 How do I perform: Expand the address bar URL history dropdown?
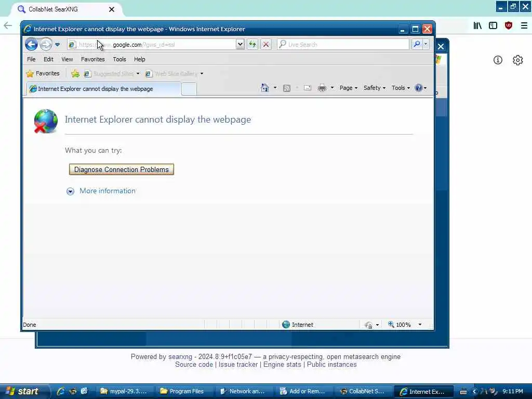click(x=240, y=45)
